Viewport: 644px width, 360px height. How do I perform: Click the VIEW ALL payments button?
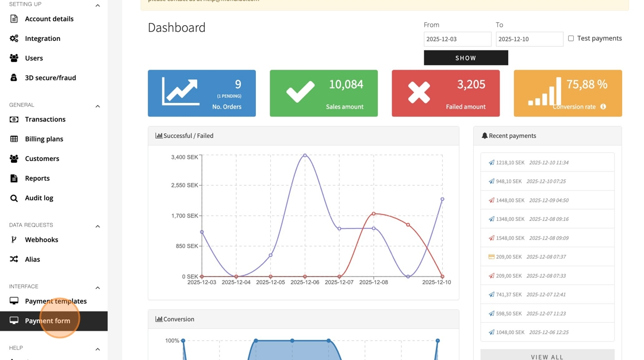coord(547,356)
